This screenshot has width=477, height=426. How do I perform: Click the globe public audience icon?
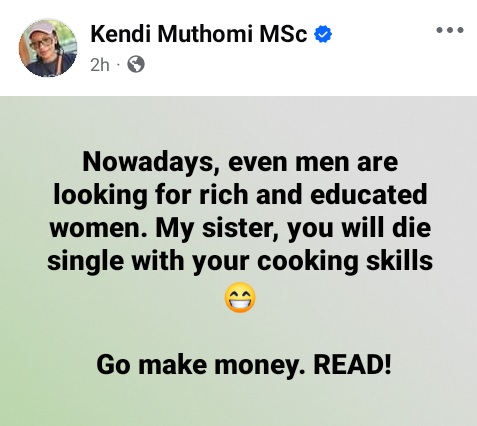136,64
